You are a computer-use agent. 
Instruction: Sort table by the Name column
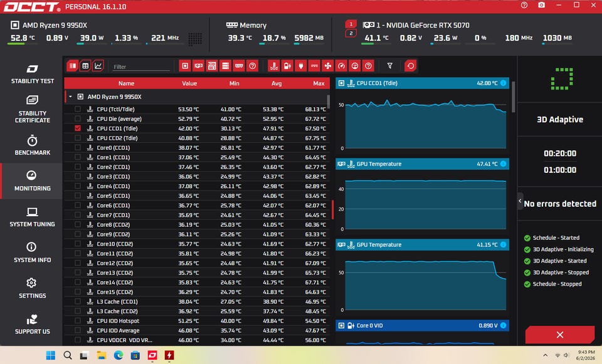pos(126,83)
